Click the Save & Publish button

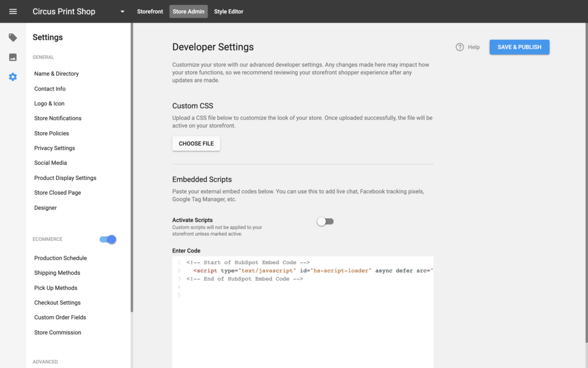[519, 47]
